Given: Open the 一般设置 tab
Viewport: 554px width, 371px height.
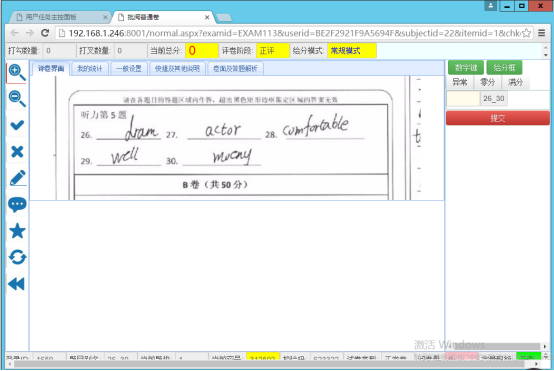Looking at the screenshot, I should [x=129, y=69].
